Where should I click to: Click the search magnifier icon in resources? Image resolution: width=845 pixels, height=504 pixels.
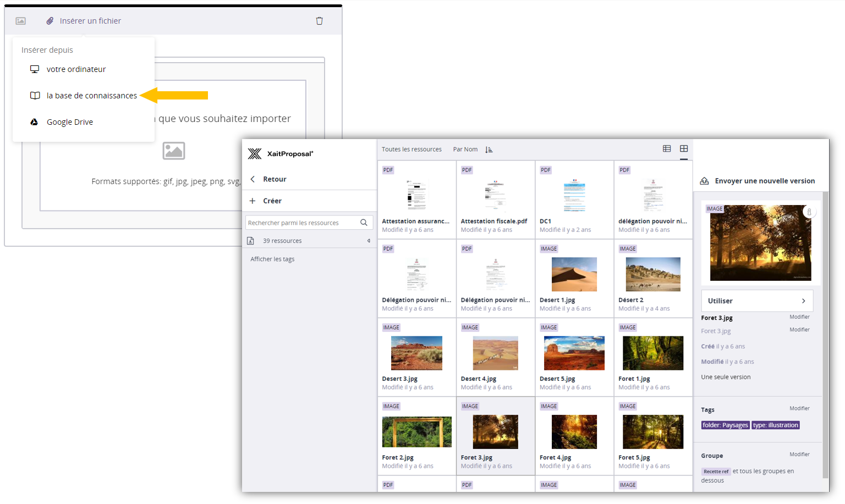point(364,223)
